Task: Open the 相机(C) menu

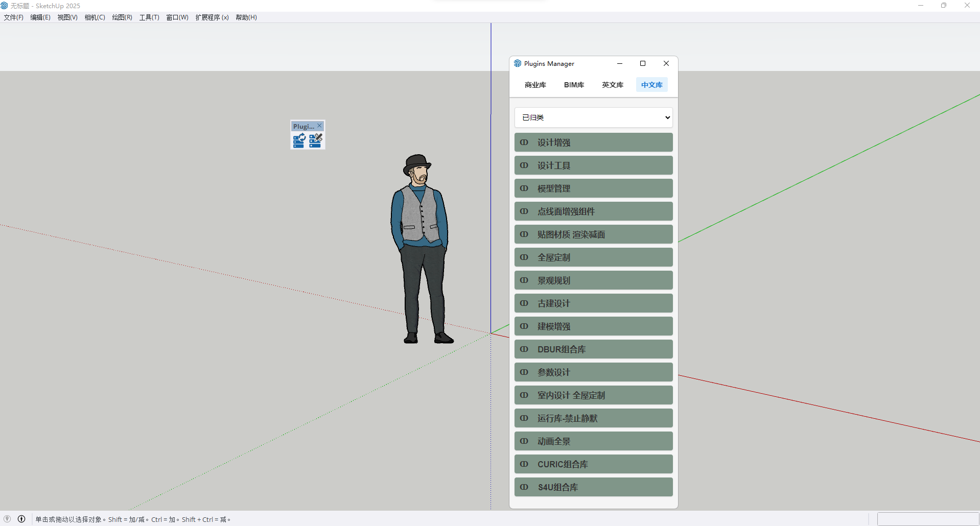Action: pos(95,17)
